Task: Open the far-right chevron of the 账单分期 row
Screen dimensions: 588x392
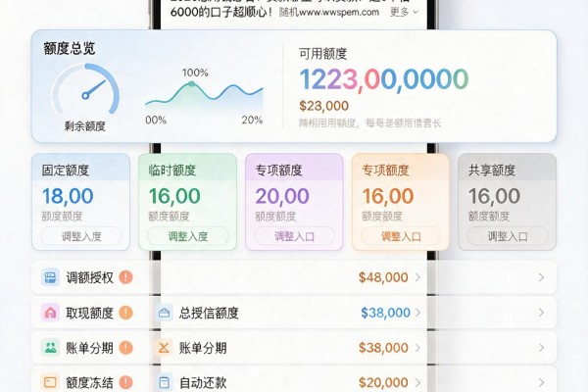Action: tap(541, 348)
